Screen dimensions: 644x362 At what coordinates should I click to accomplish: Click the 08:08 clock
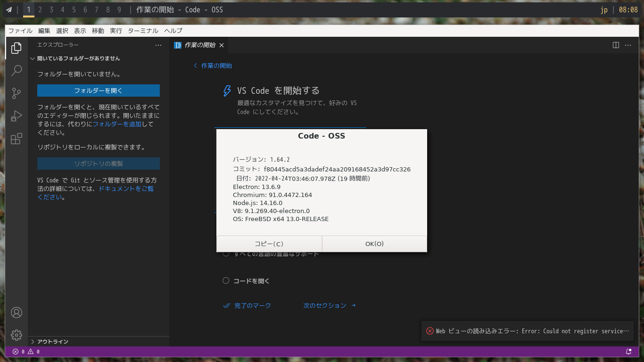(x=628, y=9)
